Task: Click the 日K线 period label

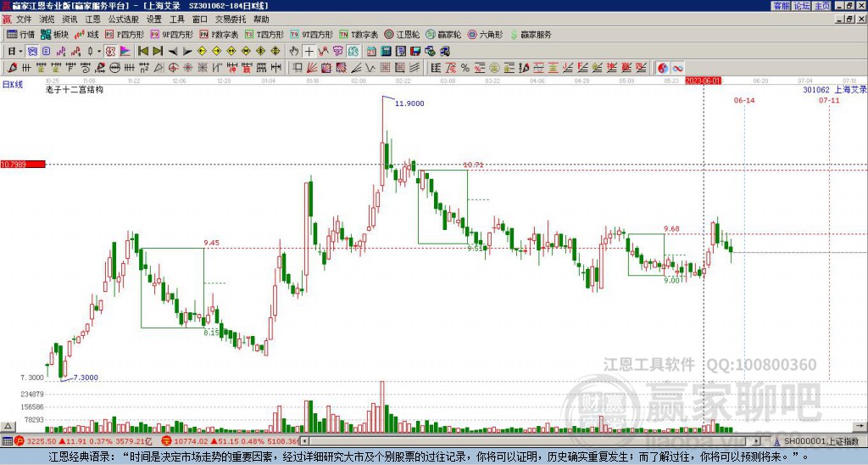Action: click(12, 85)
